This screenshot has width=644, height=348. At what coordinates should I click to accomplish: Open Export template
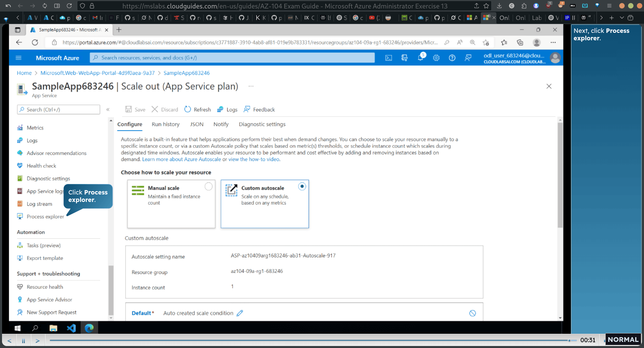pos(45,258)
